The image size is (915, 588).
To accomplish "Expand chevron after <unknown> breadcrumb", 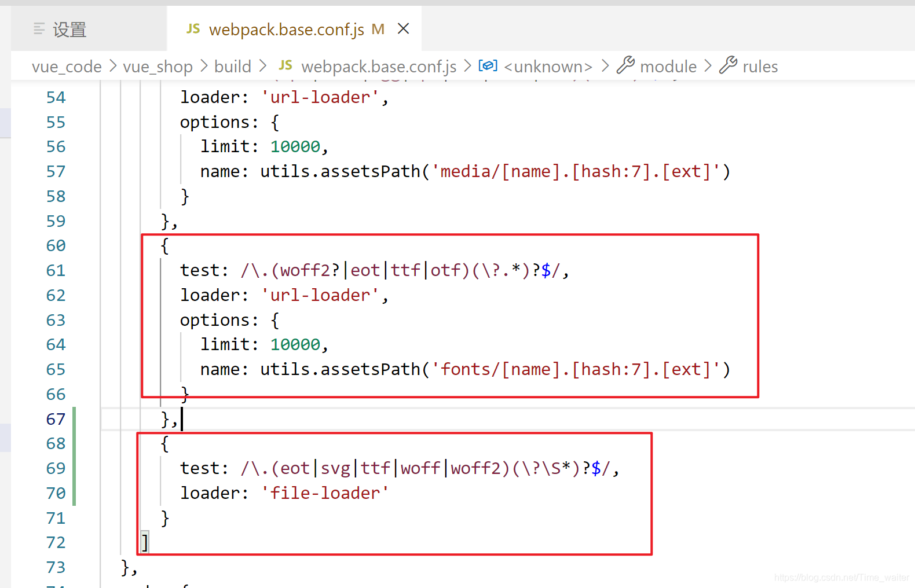I will (x=605, y=66).
